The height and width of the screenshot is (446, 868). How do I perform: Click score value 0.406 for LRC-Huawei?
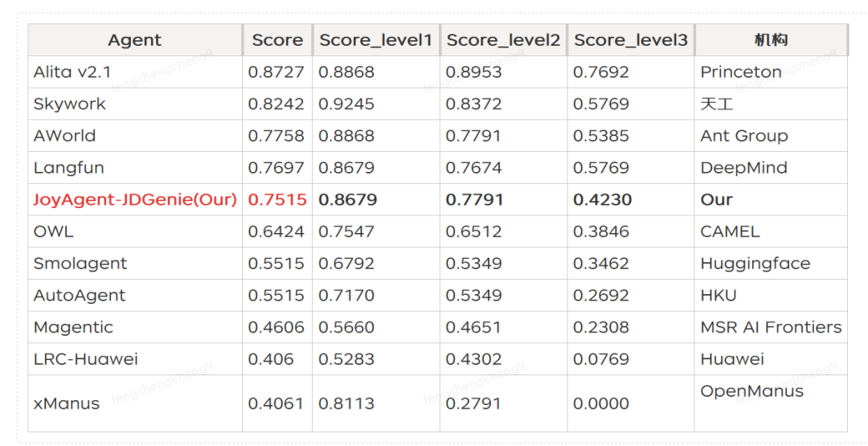coord(271,360)
